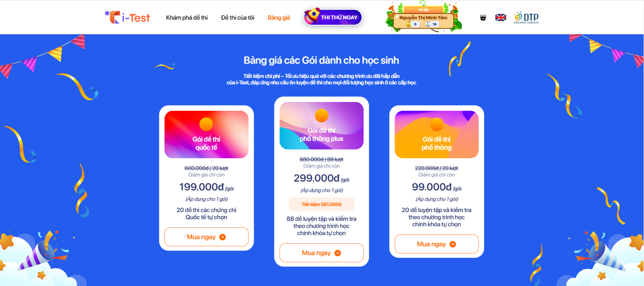Click the Gói đề thi quốc tế banner
Screen dimensions: 644x286
point(206,135)
